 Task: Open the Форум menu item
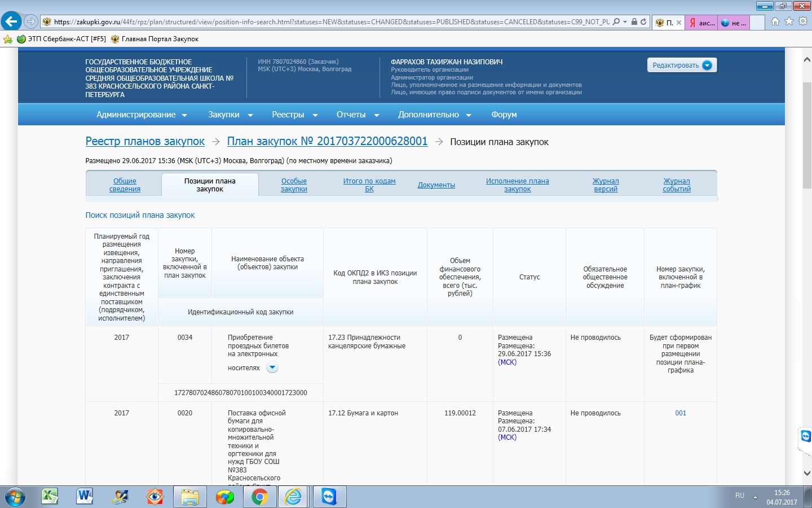pos(504,115)
